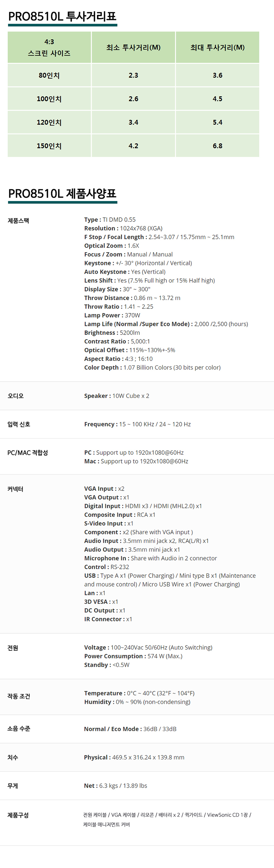Click the 제품구성 section label
The width and height of the screenshot is (274, 868).
(18, 815)
